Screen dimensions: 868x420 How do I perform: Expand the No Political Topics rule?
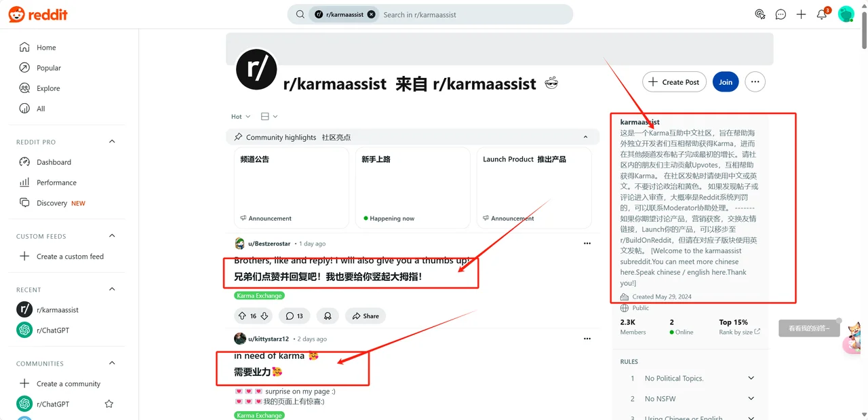pyautogui.click(x=751, y=378)
